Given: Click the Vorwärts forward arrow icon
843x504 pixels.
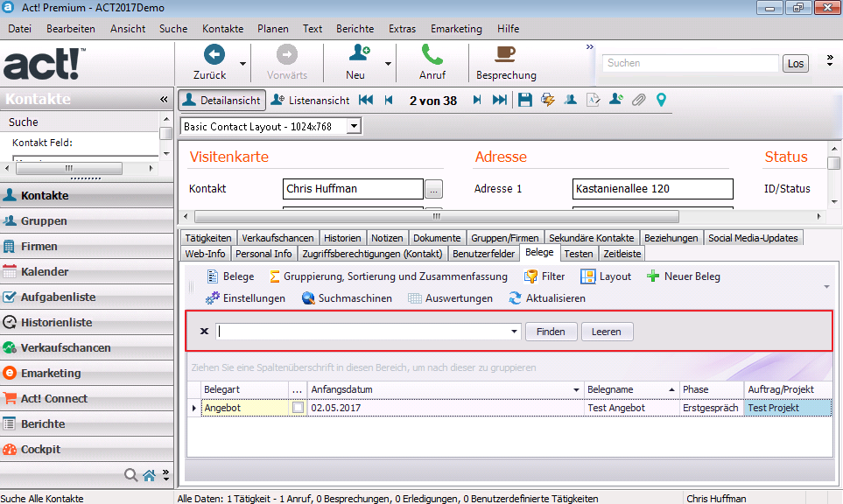Looking at the screenshot, I should 286,54.
